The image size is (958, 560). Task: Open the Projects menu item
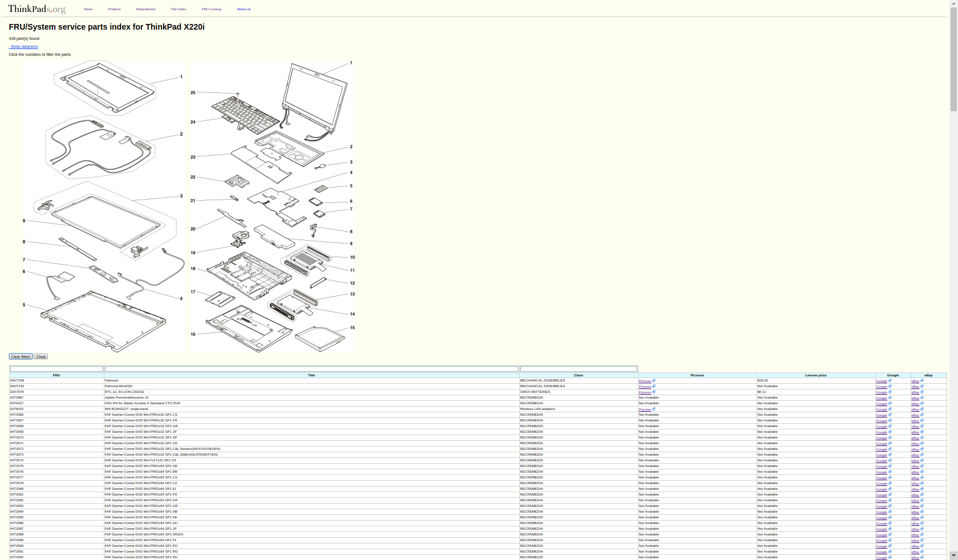tap(114, 9)
